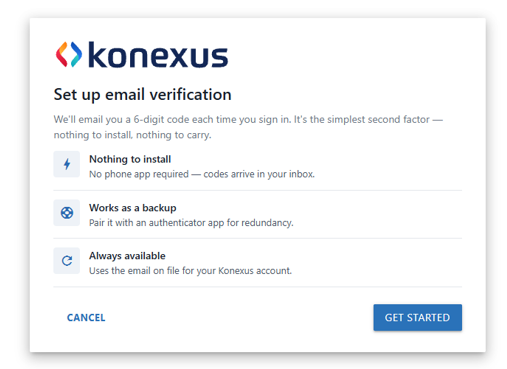Click the konexus wordmark text

click(x=158, y=55)
